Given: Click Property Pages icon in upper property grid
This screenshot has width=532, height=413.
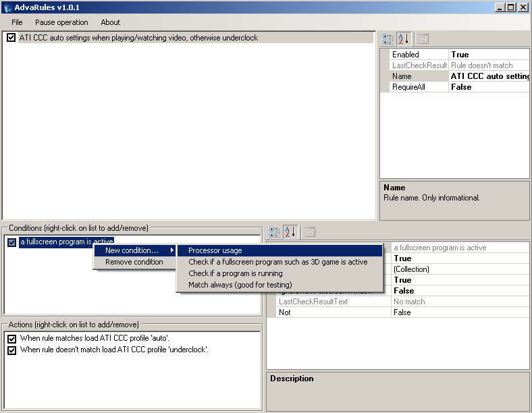Looking at the screenshot, I should coord(423,39).
